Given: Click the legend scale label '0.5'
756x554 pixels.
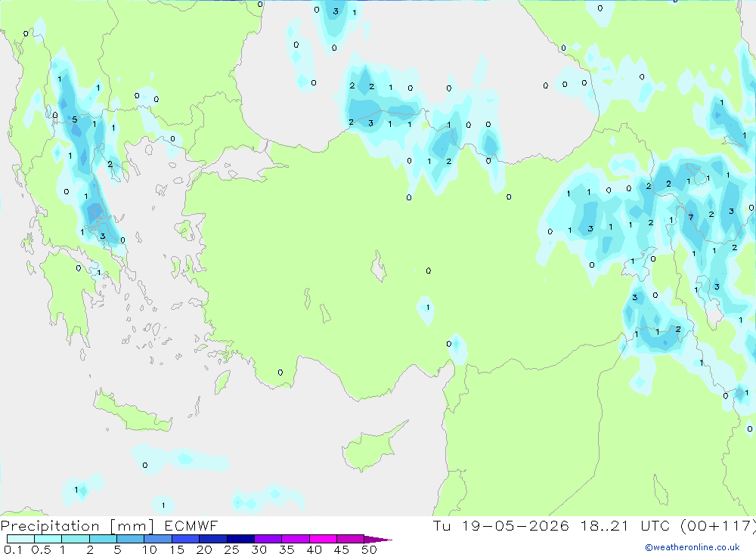Looking at the screenshot, I should [x=41, y=549].
